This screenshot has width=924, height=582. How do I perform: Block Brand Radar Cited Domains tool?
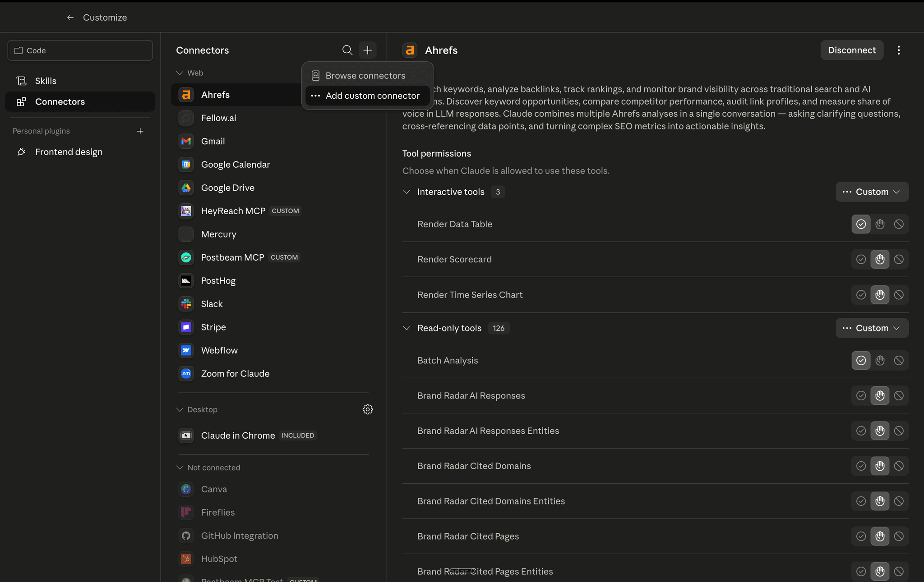[899, 466]
